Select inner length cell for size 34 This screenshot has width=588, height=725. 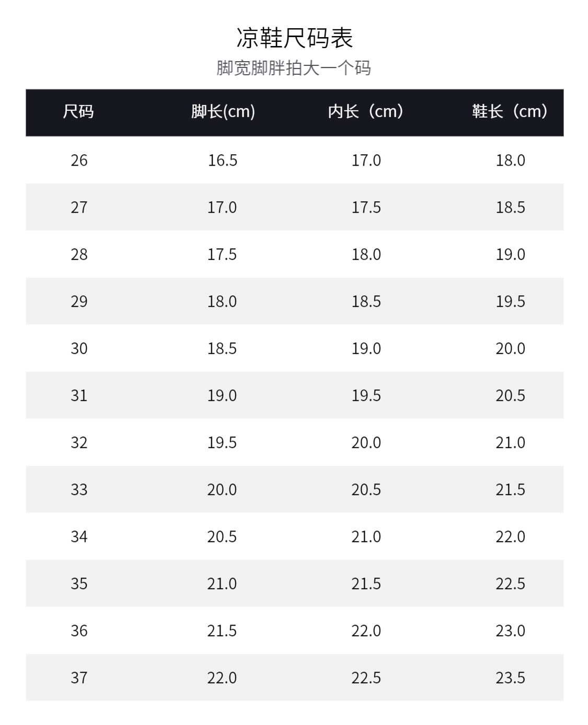click(x=366, y=537)
